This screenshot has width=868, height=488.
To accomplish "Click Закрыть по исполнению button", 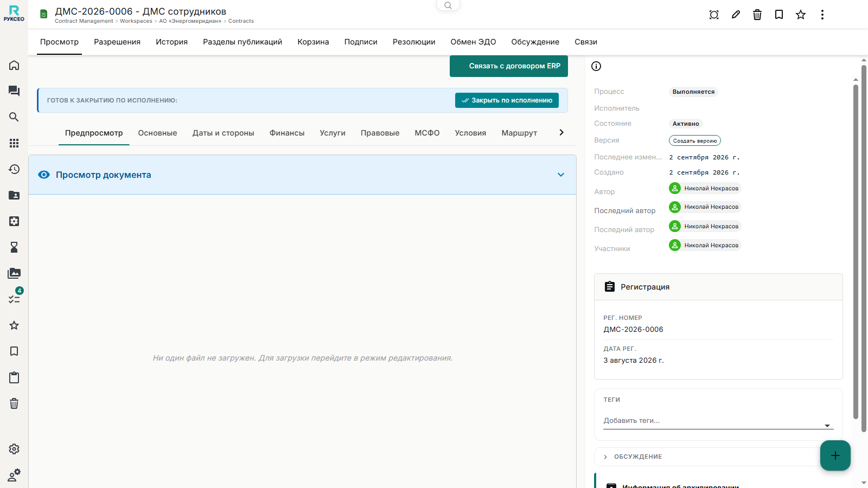I will [507, 100].
